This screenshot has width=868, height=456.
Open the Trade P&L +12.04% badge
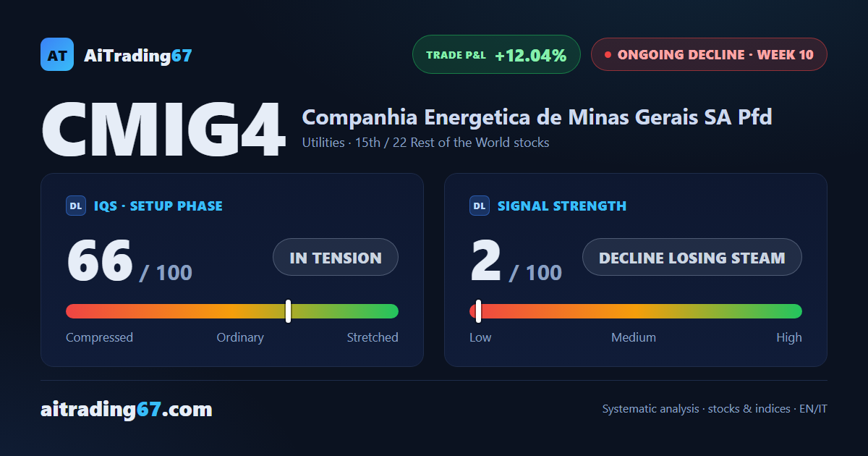click(496, 54)
